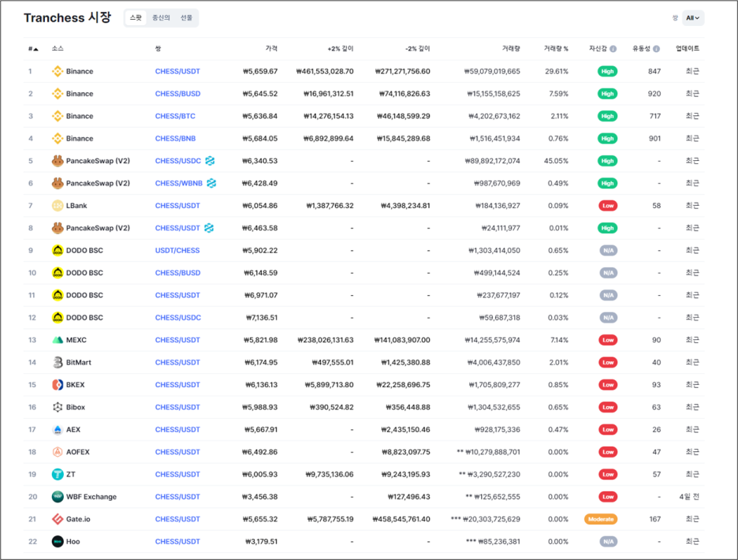This screenshot has height=560, width=738.
Task: Open the CHESS/BNB pair link
Action: pyautogui.click(x=176, y=139)
